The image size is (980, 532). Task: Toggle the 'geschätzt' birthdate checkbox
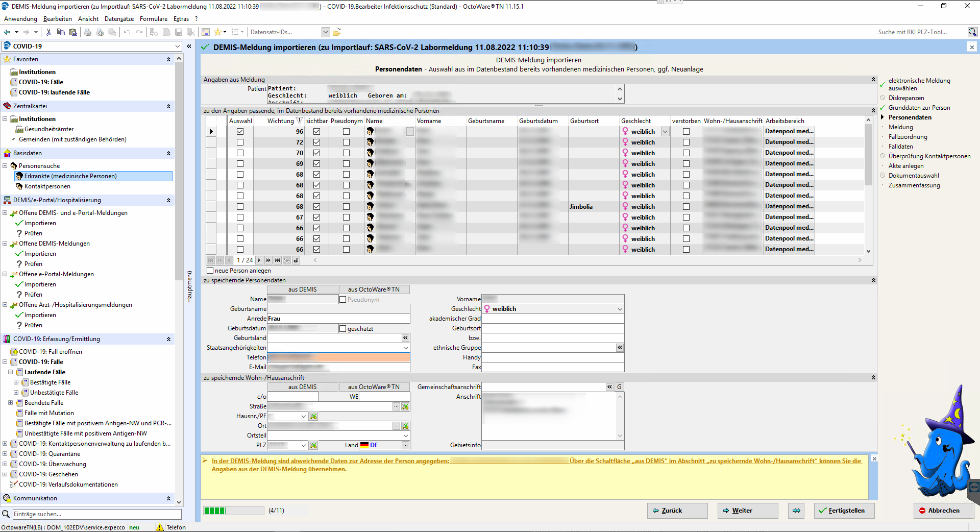point(343,329)
